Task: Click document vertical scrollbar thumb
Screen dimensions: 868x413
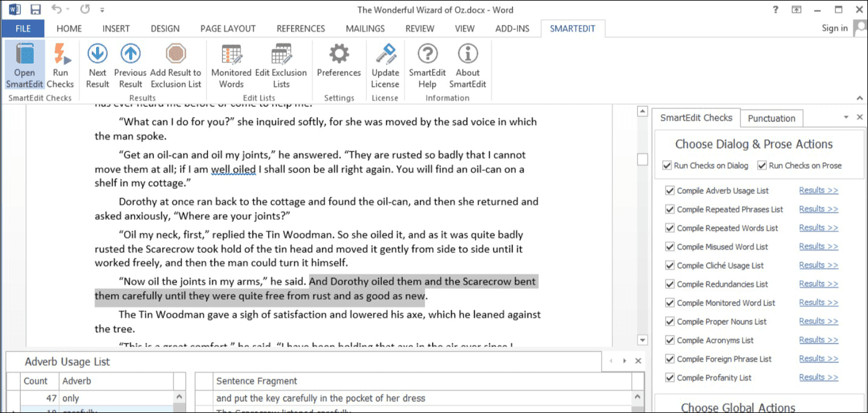Action: coord(643,160)
